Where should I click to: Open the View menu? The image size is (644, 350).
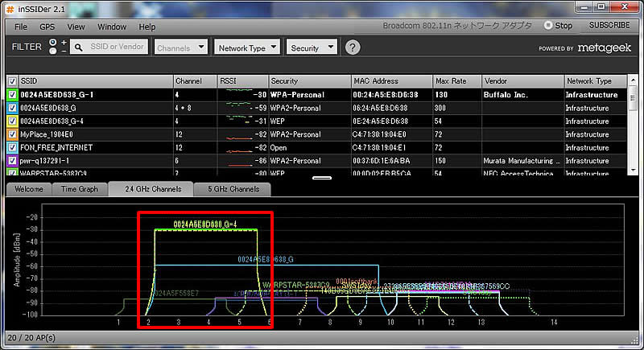click(76, 27)
